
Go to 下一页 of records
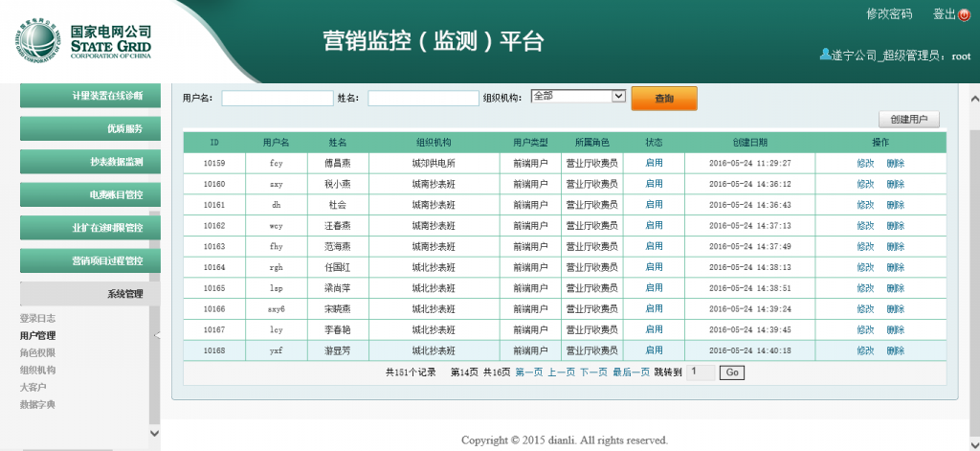tap(593, 372)
